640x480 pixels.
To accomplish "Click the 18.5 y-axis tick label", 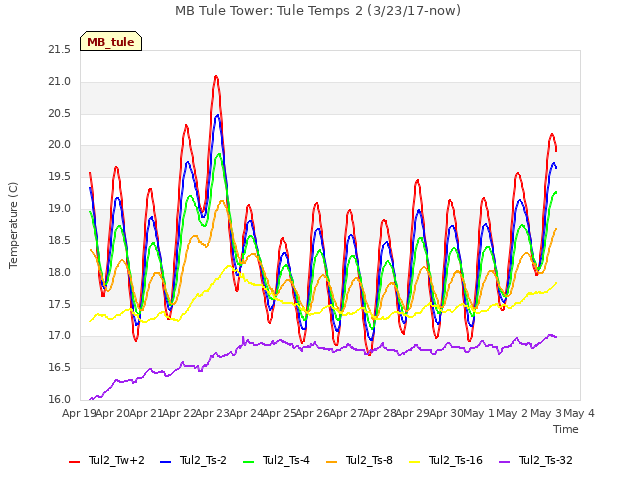I will click(60, 240).
